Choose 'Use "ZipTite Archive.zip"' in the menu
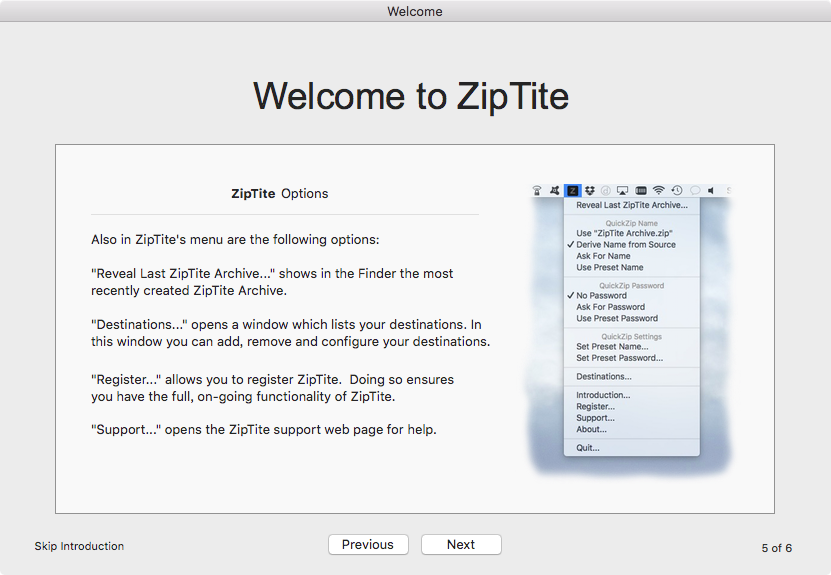This screenshot has height=575, width=831. [624, 233]
